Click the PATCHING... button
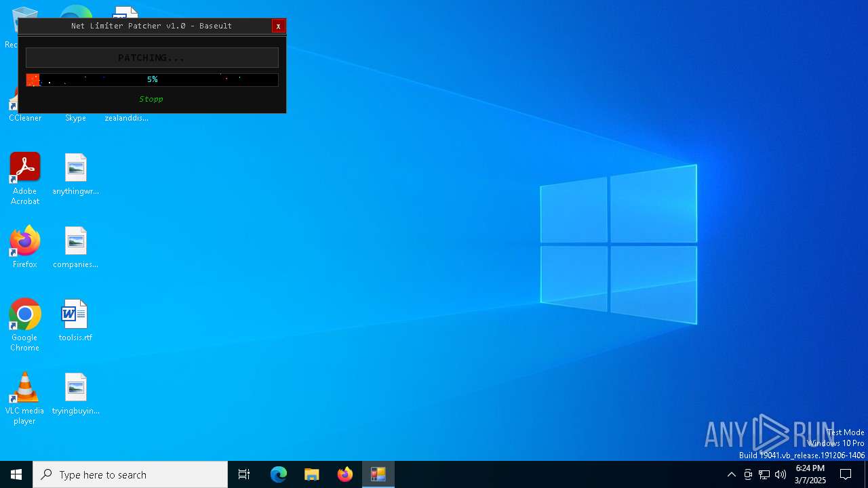Viewport: 868px width, 488px height. pos(152,58)
